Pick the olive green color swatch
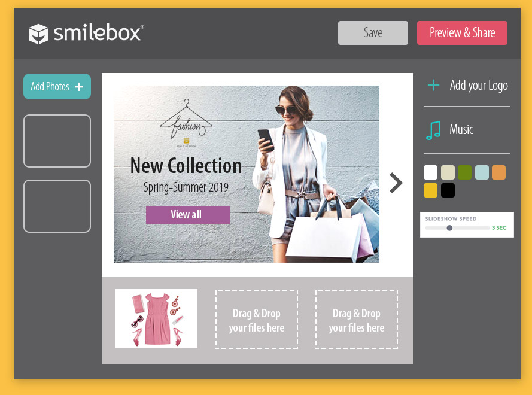The height and width of the screenshot is (395, 532). click(x=464, y=172)
